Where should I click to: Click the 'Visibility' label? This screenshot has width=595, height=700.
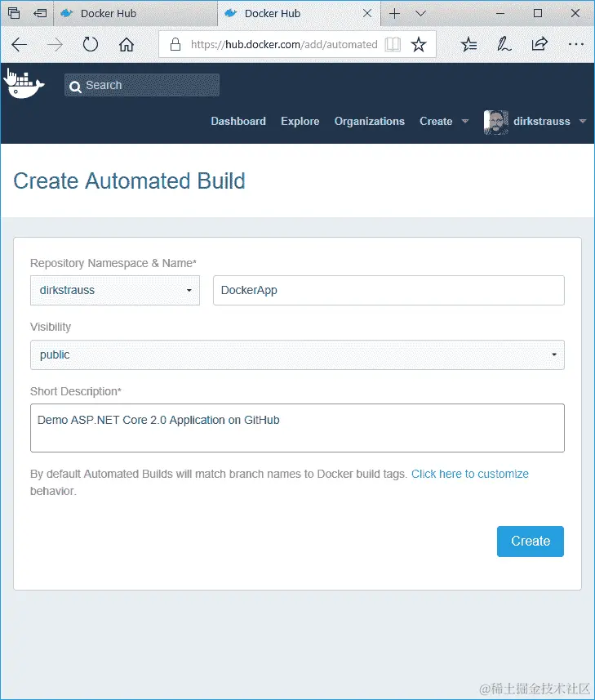click(51, 327)
